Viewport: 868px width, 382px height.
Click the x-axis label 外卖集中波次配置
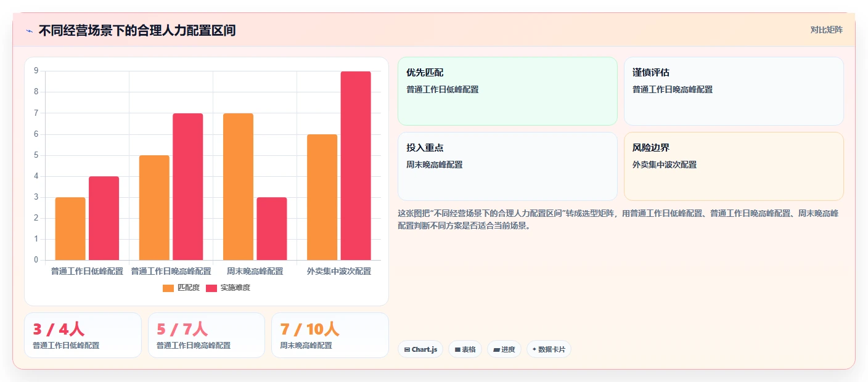339,271
